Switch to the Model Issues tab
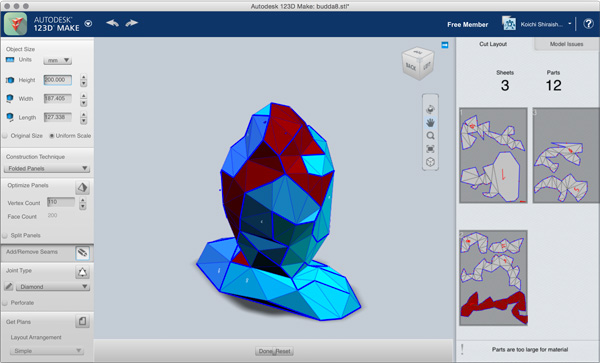The width and height of the screenshot is (600, 363). 566,44
